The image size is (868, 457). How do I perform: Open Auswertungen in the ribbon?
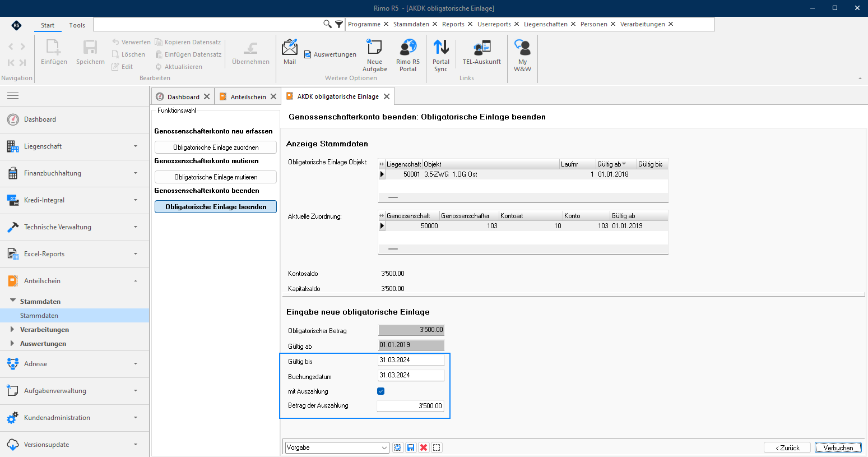330,54
